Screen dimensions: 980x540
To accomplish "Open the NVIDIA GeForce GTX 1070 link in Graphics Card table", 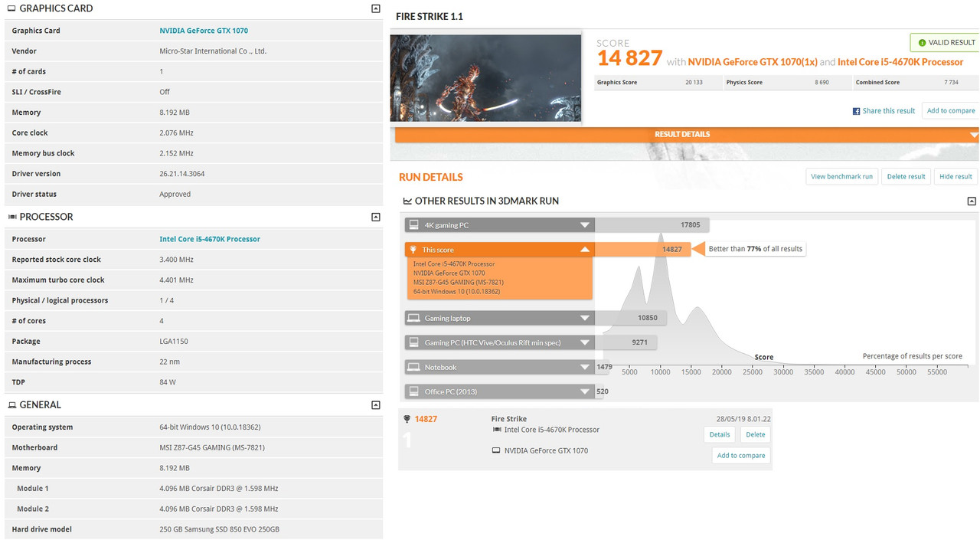I will click(204, 31).
